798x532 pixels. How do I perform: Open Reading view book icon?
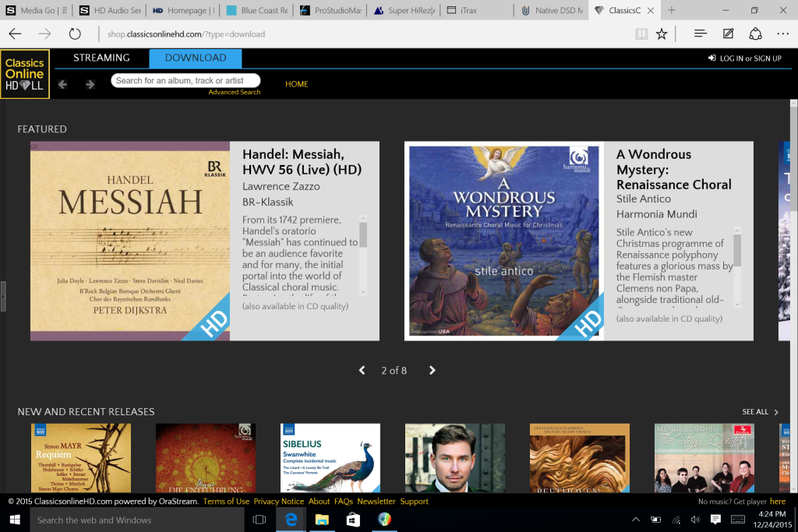tap(641, 34)
